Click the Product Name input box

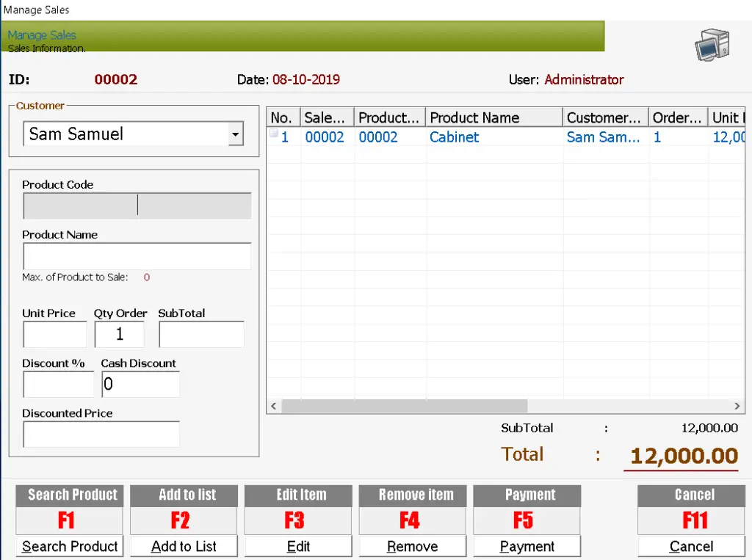137,256
